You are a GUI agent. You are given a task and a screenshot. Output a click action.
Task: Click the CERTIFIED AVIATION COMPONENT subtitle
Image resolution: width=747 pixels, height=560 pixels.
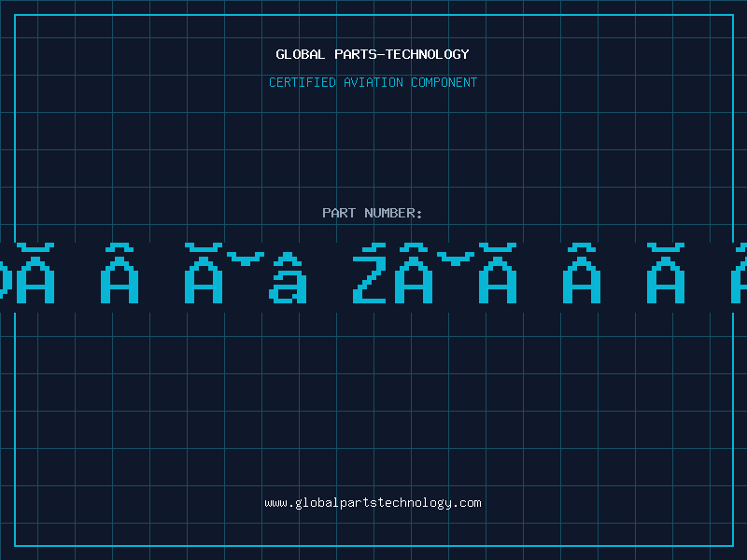tap(373, 82)
